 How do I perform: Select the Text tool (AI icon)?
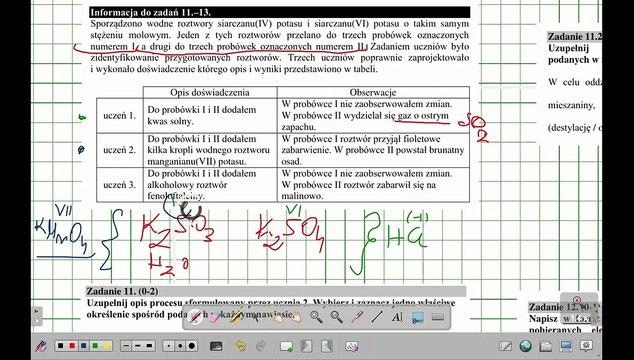[397, 317]
